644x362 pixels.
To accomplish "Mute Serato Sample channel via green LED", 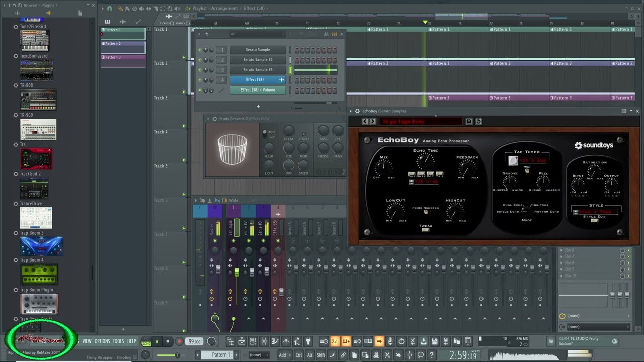I will pyautogui.click(x=200, y=50).
